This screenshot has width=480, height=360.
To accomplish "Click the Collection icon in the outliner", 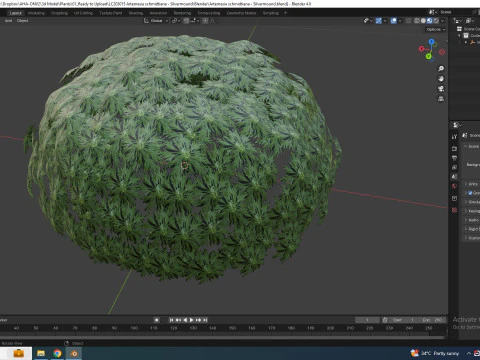I will pyautogui.click(x=466, y=36).
